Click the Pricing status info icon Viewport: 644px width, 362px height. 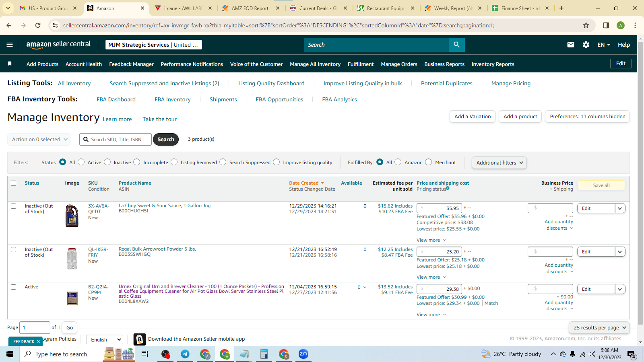(448, 188)
